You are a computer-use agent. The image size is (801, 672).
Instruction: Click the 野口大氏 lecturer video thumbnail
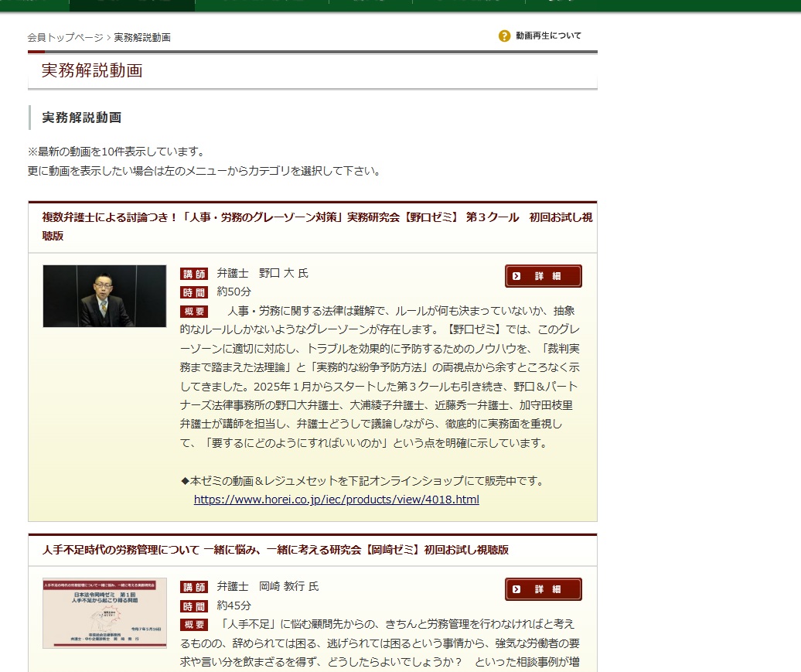pyautogui.click(x=104, y=297)
